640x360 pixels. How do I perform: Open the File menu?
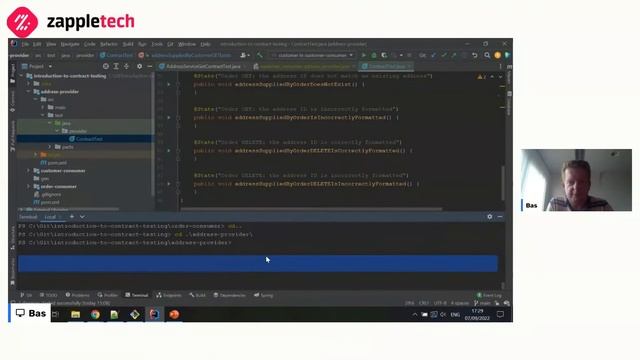25,44
